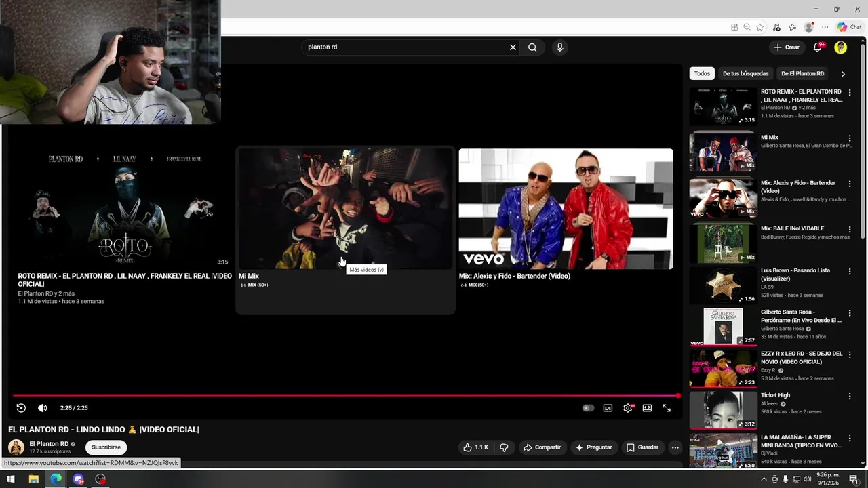The width and height of the screenshot is (868, 488).
Task: Select the Todos filter chip
Action: click(702, 73)
